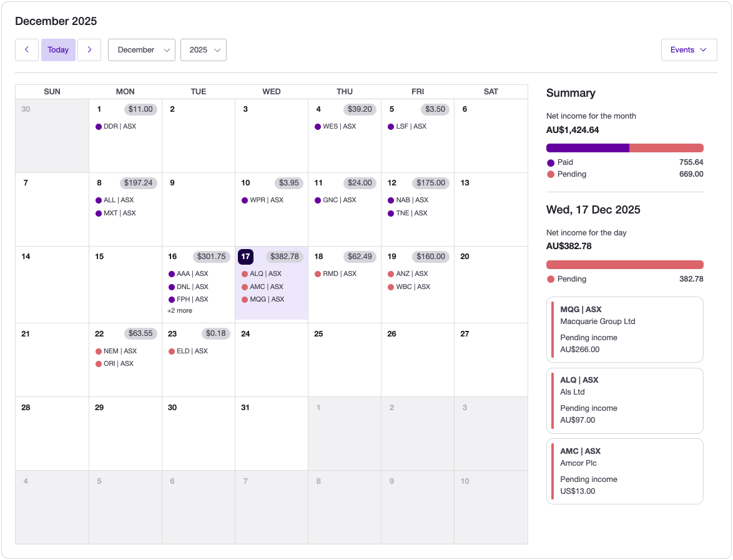Select the paid dividend dot on DDR | ASX
The width and height of the screenshot is (733, 560).
(97, 126)
